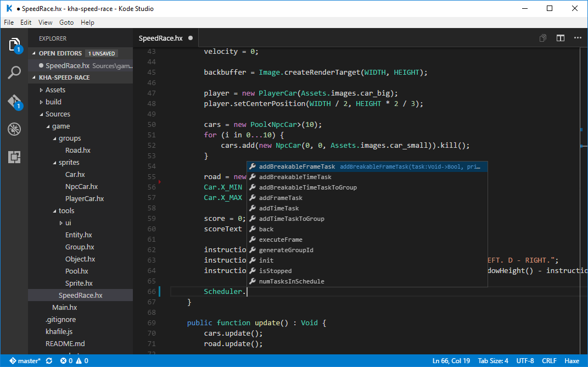Open Source Control (Git) view
The height and width of the screenshot is (367, 588).
pos(14,102)
